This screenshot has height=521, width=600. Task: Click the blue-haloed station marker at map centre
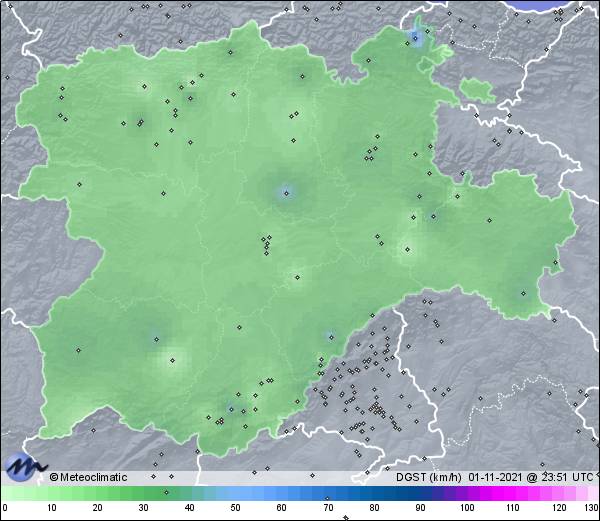(286, 193)
